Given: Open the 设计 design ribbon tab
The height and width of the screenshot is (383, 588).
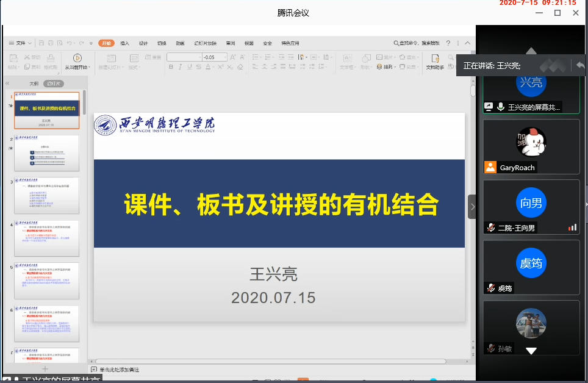Looking at the screenshot, I should click(x=143, y=43).
